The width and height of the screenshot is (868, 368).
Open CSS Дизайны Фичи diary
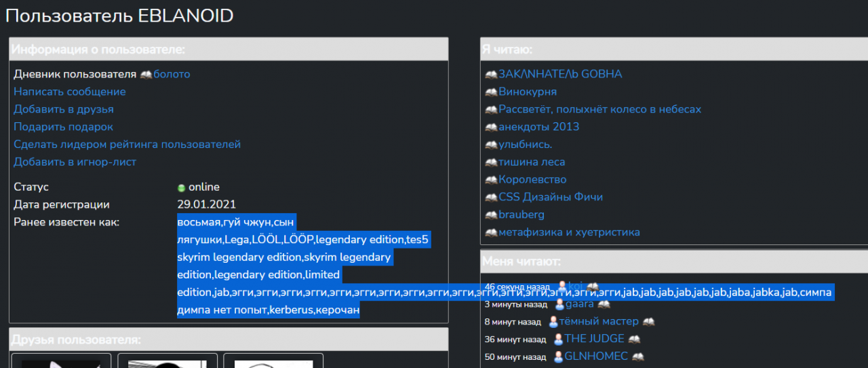pyautogui.click(x=550, y=197)
